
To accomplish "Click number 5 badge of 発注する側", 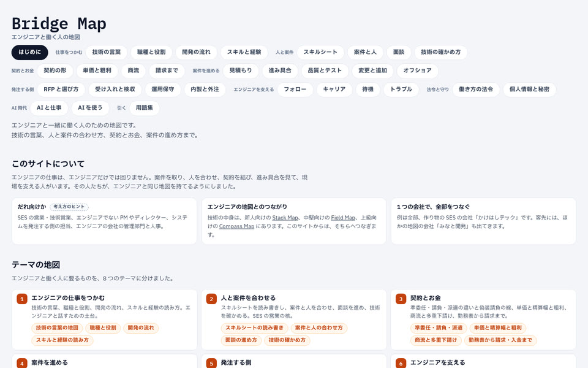I will pyautogui.click(x=211, y=364).
